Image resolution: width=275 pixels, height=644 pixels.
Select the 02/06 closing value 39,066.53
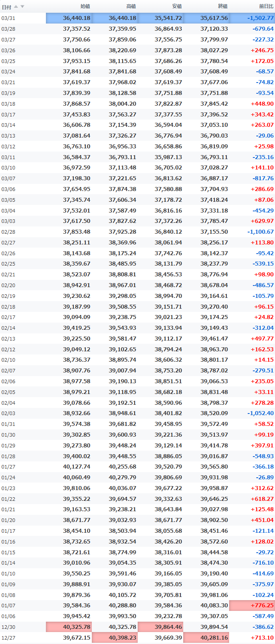(x=214, y=381)
